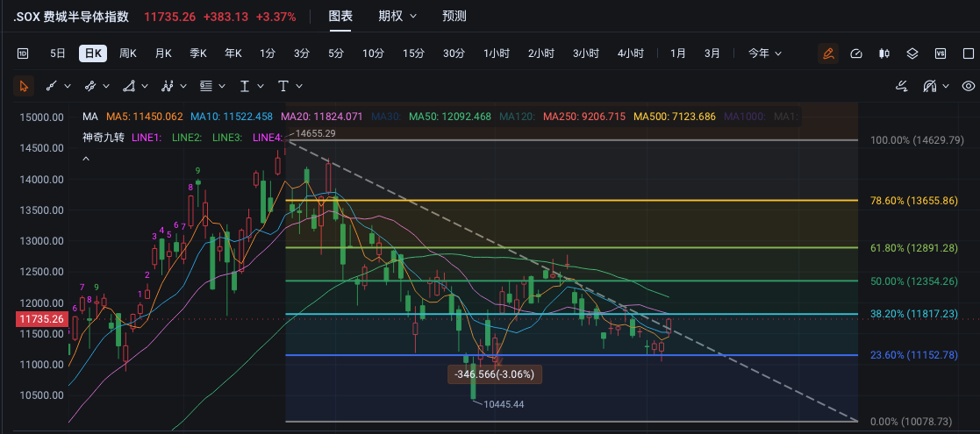Click the MA5 value in legend
This screenshot has width=980, height=434.
[145, 116]
